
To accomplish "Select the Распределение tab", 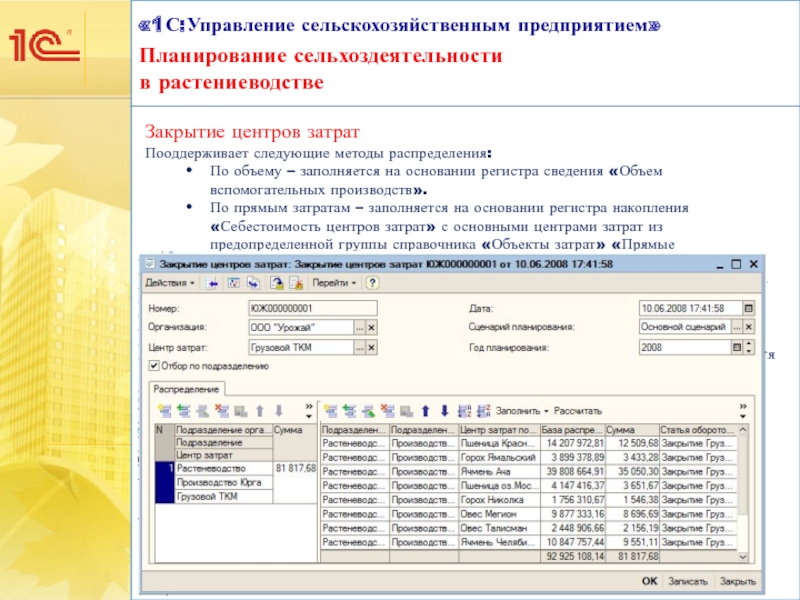I will [x=186, y=389].
